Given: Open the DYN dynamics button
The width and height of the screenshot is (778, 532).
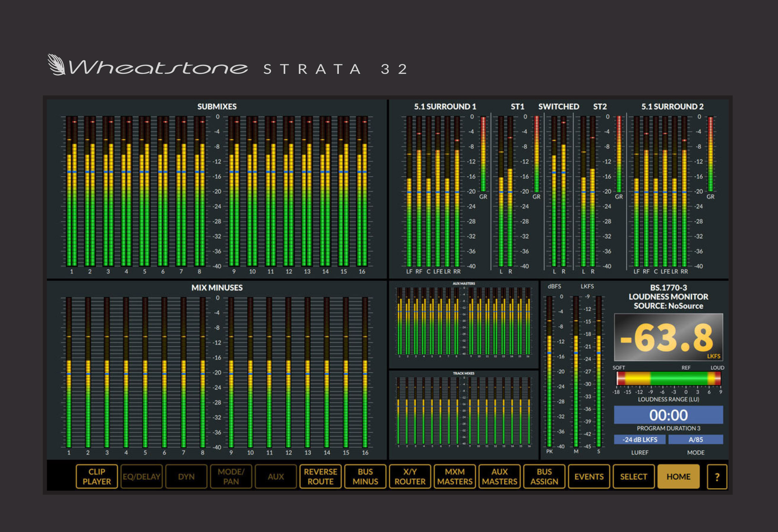Looking at the screenshot, I should coord(186,476).
